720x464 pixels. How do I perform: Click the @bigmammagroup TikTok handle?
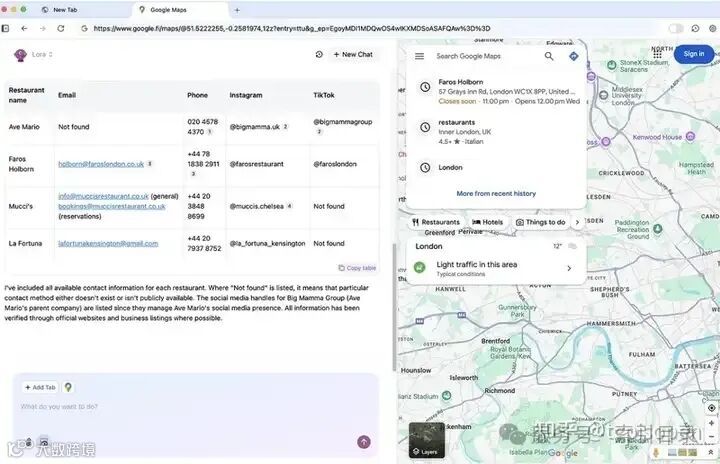(x=343, y=122)
